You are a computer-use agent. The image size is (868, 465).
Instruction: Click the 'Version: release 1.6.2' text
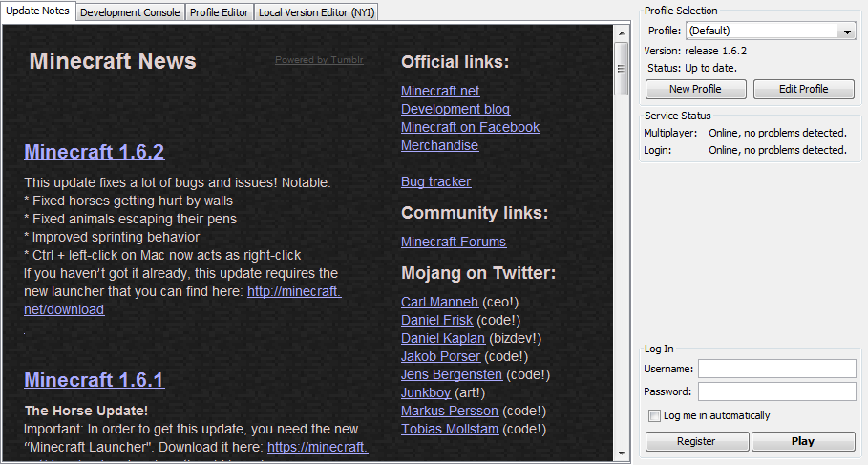[695, 51]
